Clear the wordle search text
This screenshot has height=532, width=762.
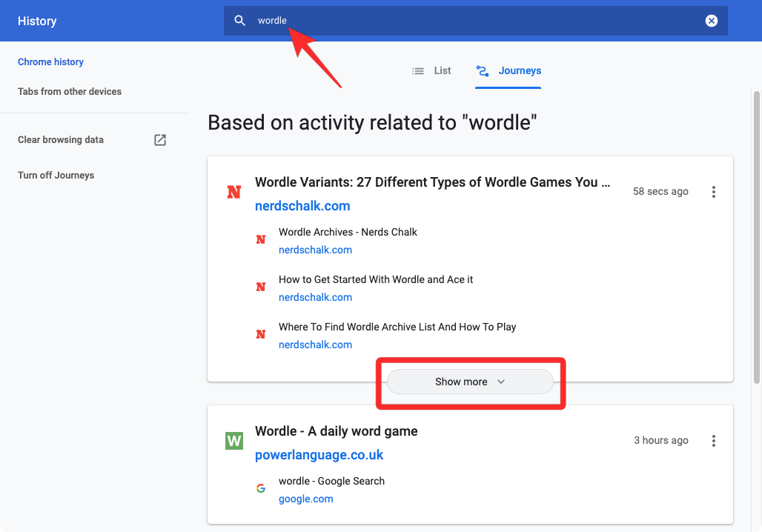pyautogui.click(x=711, y=21)
